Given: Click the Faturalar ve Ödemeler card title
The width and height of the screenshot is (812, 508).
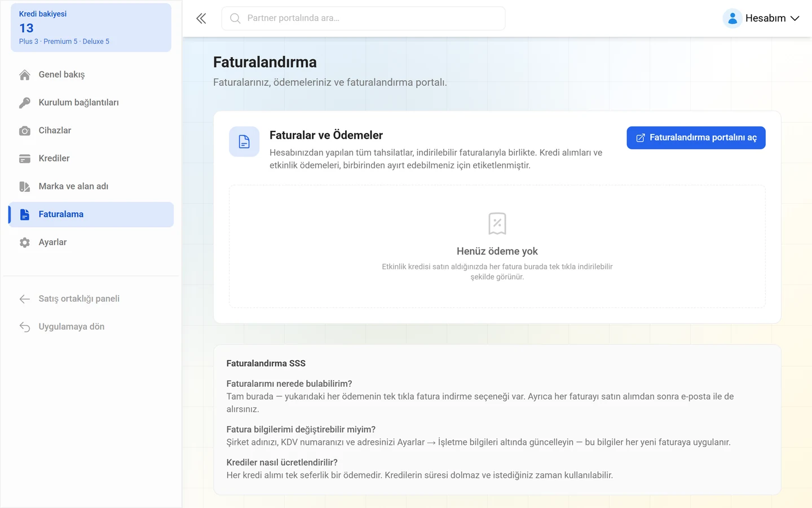Looking at the screenshot, I should click(x=326, y=135).
